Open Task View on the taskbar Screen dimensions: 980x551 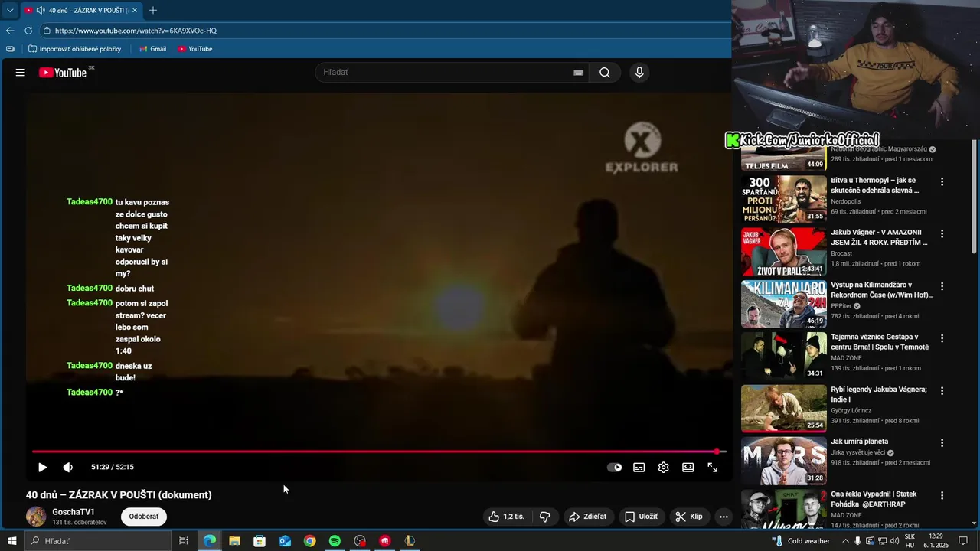[x=184, y=541]
